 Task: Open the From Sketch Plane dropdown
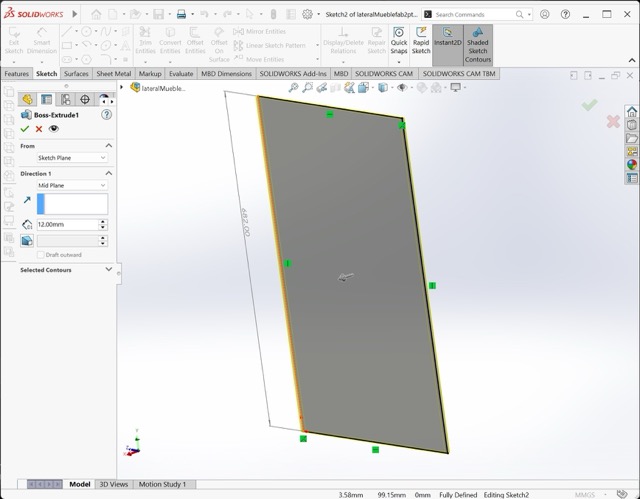pos(72,157)
